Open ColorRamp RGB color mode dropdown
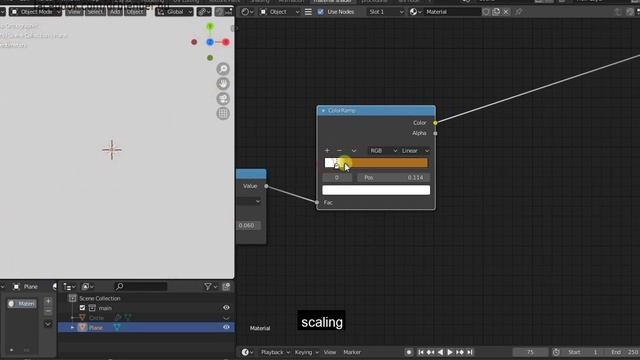The image size is (640, 360). 383,151
